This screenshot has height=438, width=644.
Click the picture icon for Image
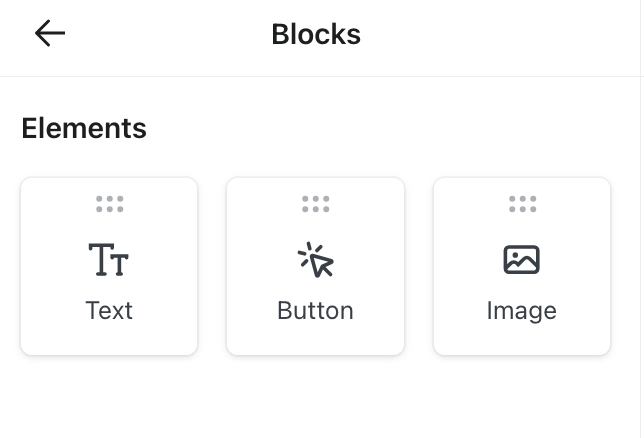tap(521, 260)
